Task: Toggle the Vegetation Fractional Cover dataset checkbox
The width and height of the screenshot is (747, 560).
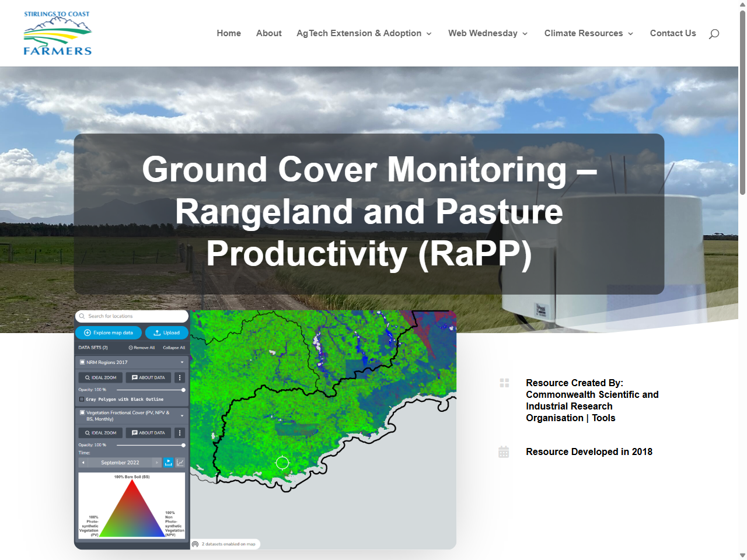Action: 82,412
